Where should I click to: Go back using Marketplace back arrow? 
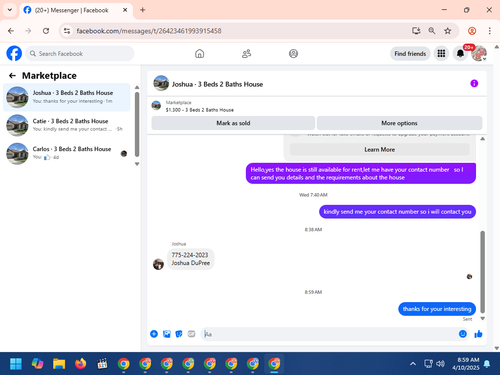[12, 76]
